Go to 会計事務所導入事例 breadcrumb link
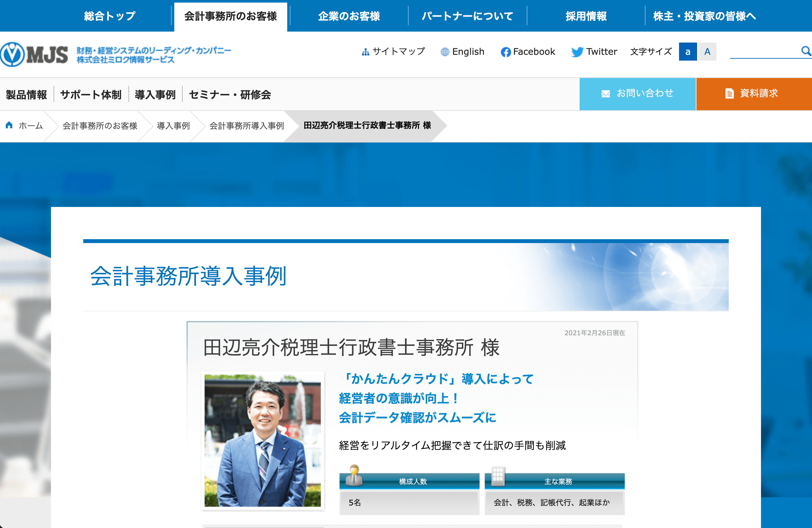The width and height of the screenshot is (812, 528). point(247,126)
